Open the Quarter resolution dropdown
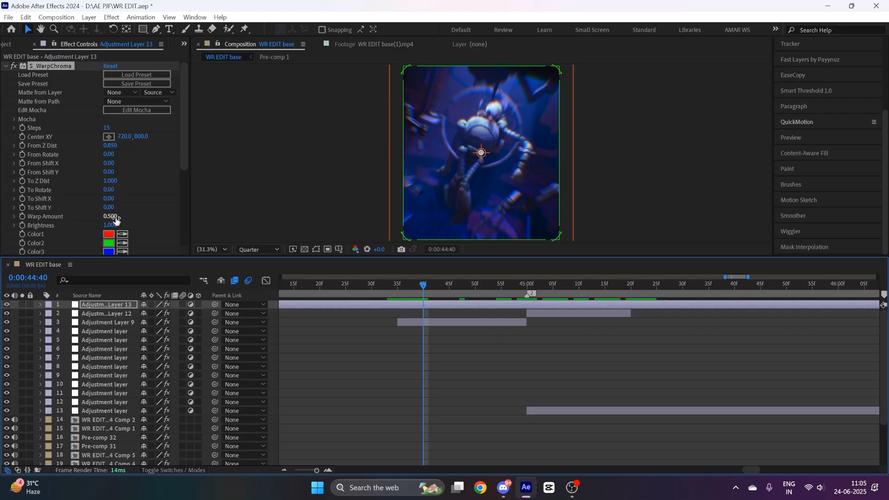The height and width of the screenshot is (500, 889). (x=259, y=249)
